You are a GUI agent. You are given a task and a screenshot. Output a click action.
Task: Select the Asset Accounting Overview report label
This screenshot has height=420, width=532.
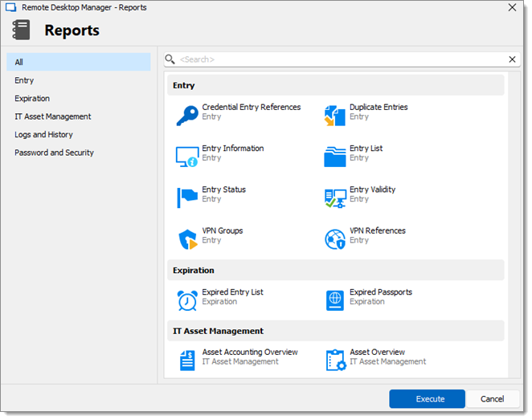point(250,353)
